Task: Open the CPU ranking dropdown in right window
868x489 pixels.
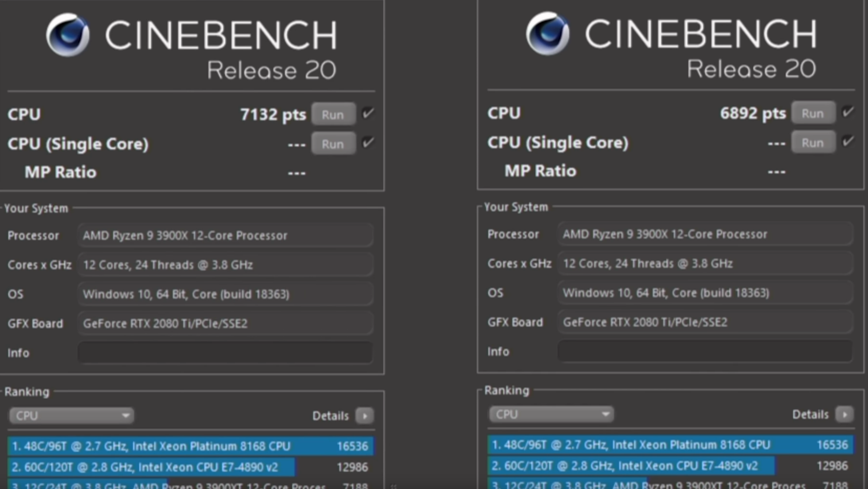Action: point(551,414)
